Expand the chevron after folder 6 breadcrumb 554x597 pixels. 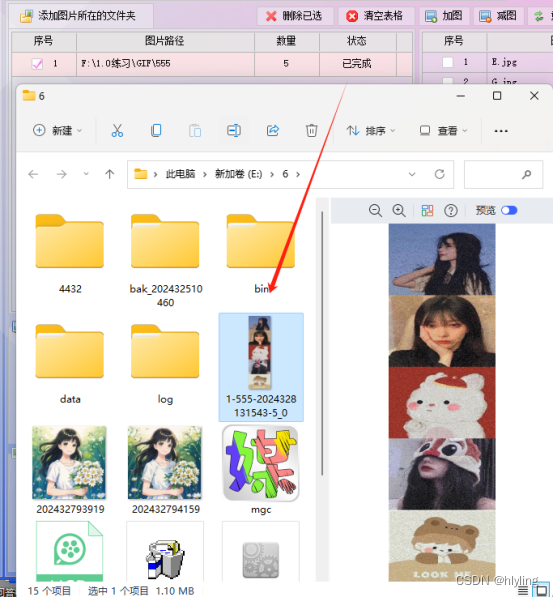pos(298,174)
